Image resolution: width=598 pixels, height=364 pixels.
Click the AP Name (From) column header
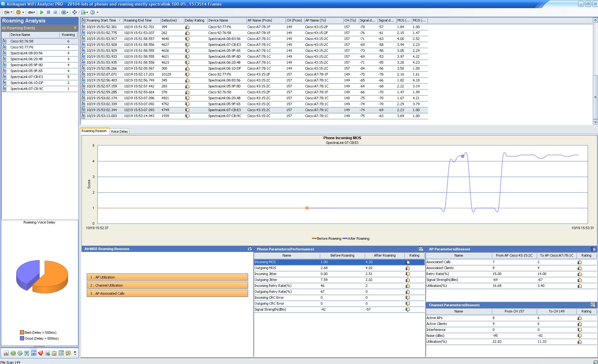(266, 20)
